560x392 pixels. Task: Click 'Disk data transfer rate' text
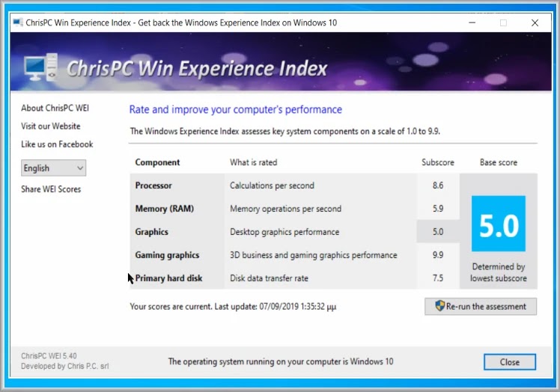point(269,278)
